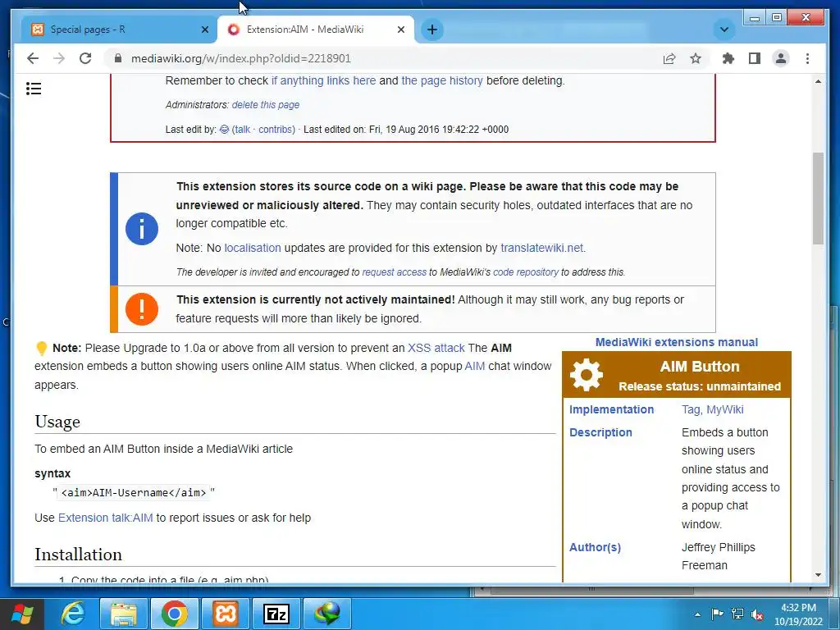
Task: Bookmark this page with star icon
Action: click(x=696, y=58)
